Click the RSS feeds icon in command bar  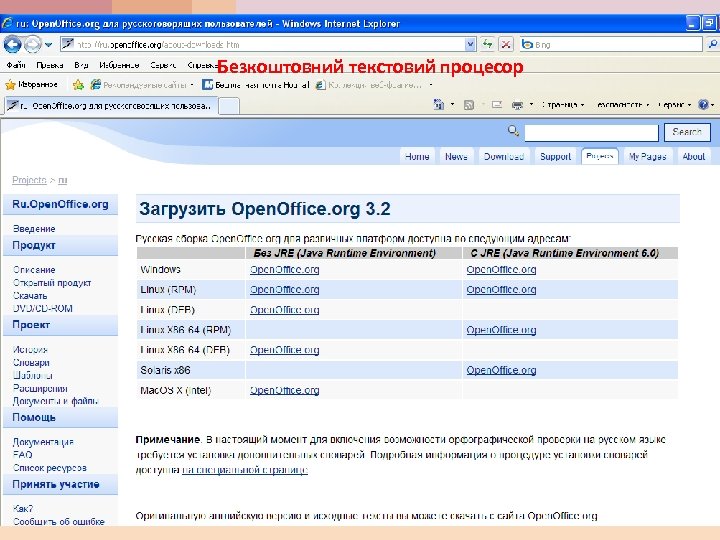tap(469, 105)
